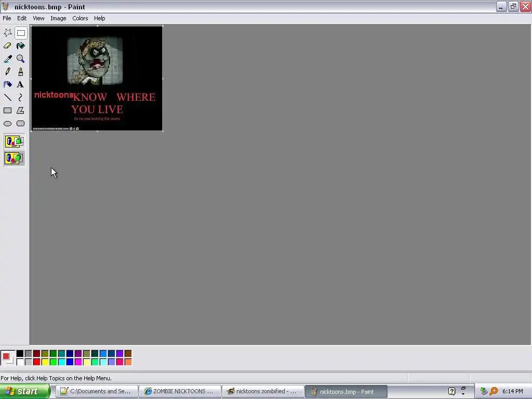The image size is (532, 399).
Task: Pick the black color swatch
Action: (20, 354)
